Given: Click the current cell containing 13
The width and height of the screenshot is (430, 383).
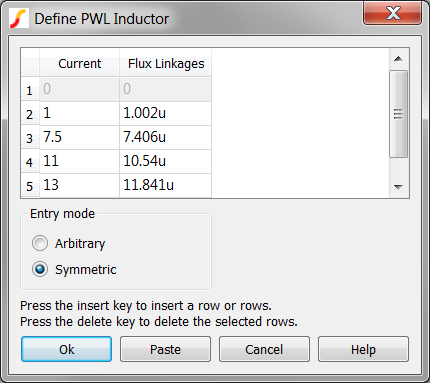Looking at the screenshot, I should click(x=79, y=185).
